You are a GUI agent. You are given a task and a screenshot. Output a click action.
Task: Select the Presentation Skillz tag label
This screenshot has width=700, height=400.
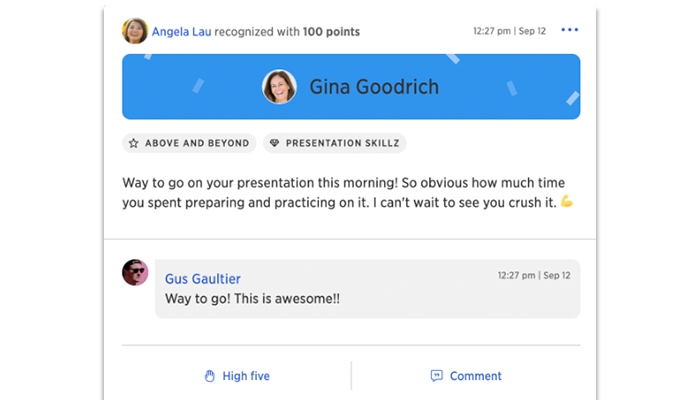click(x=342, y=143)
